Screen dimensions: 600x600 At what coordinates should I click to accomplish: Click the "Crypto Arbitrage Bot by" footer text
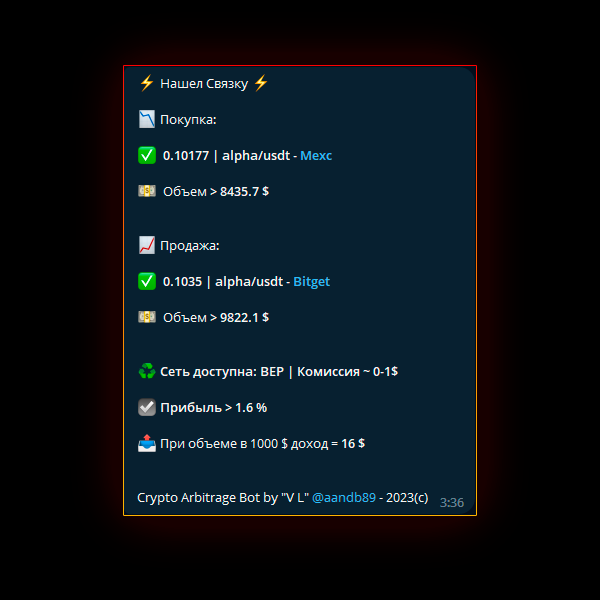coord(207,498)
